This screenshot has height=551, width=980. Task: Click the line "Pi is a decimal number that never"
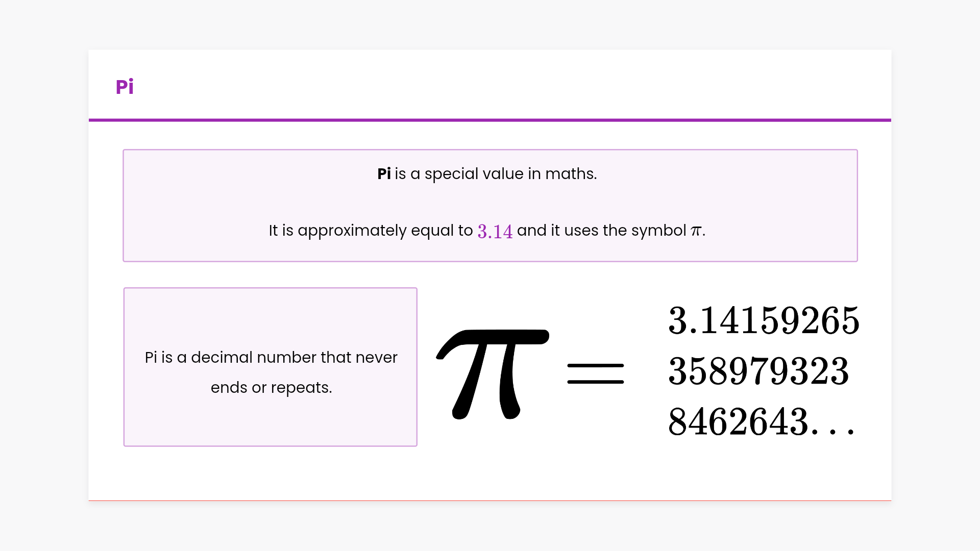pos(271,357)
